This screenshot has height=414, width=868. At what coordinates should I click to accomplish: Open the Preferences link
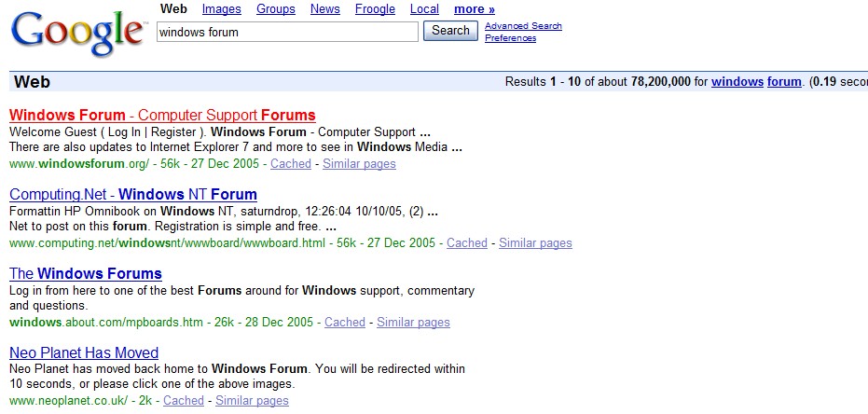pos(510,38)
